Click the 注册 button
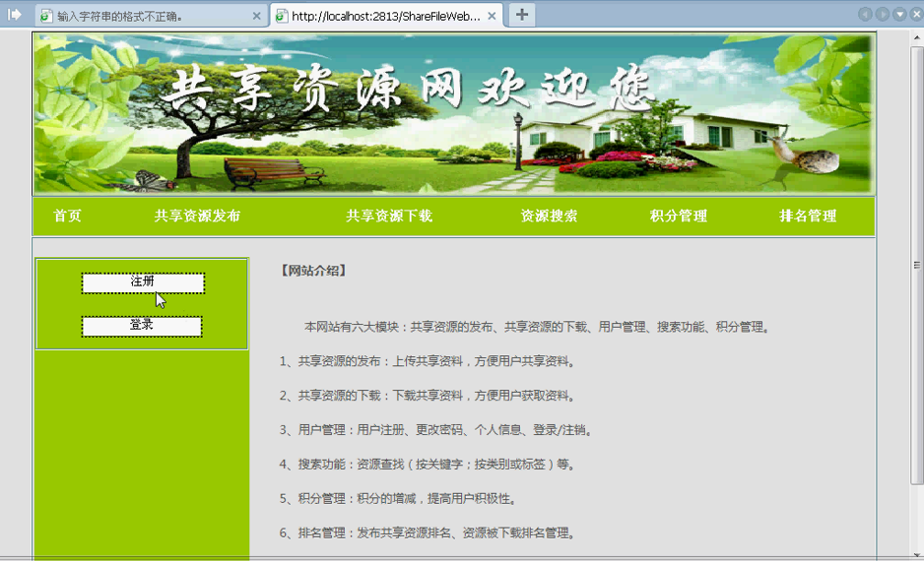 coord(143,283)
